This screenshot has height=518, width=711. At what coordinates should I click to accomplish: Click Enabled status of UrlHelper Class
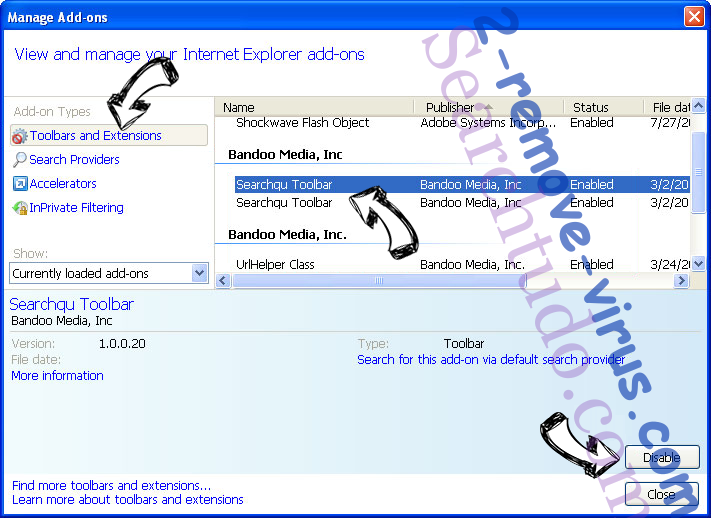[592, 264]
